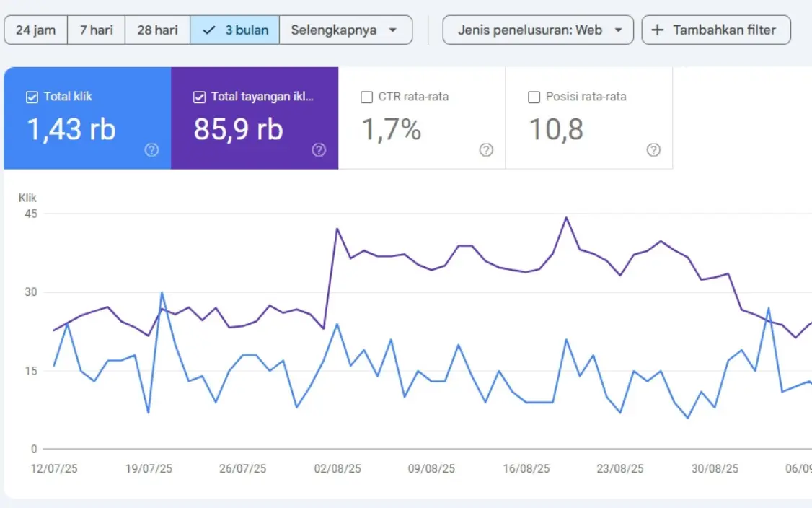This screenshot has height=508, width=812.
Task: Click help icon on Total klik card
Action: tap(151, 150)
